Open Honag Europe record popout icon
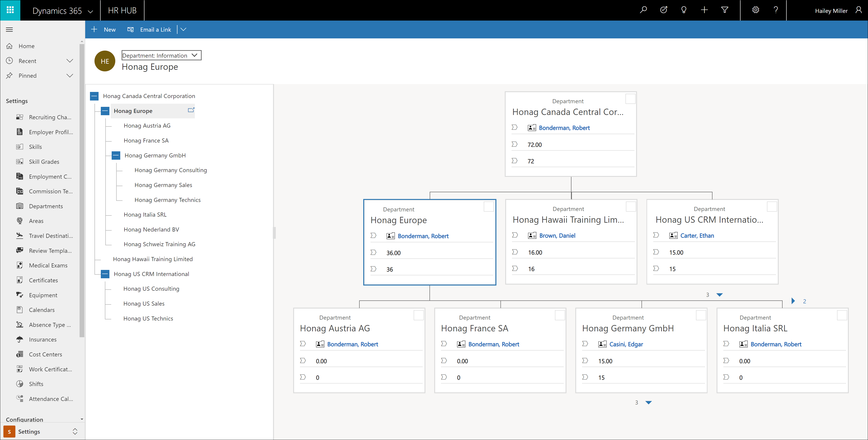Image resolution: width=868 pixels, height=440 pixels. click(191, 110)
